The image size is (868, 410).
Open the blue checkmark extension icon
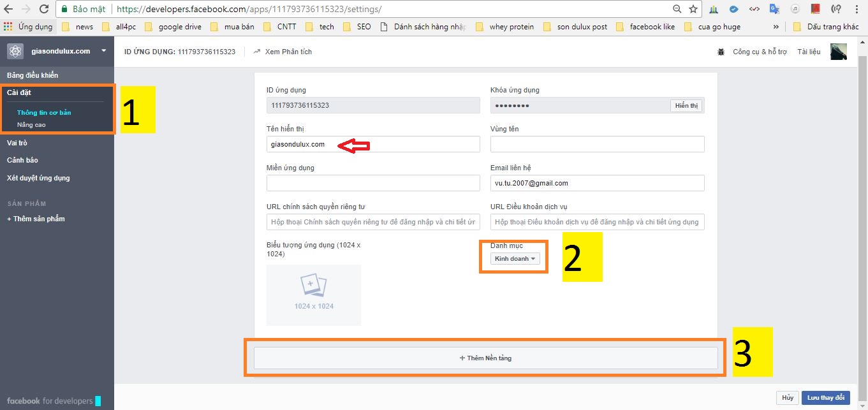[x=734, y=9]
